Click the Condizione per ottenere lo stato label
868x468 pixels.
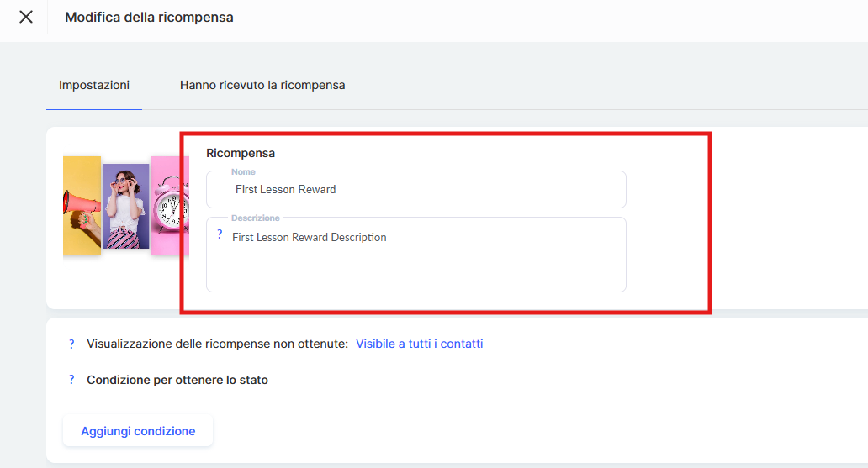[x=177, y=380]
